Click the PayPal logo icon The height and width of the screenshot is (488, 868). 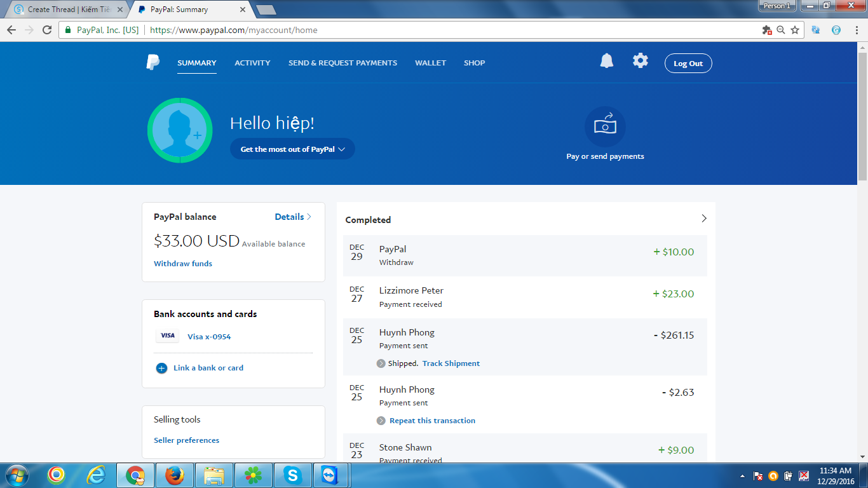coord(153,62)
